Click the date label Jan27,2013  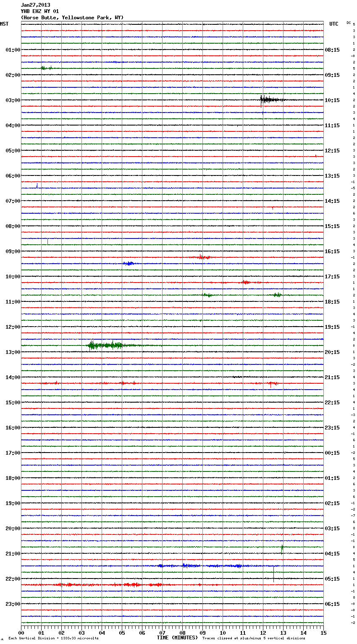35,5
